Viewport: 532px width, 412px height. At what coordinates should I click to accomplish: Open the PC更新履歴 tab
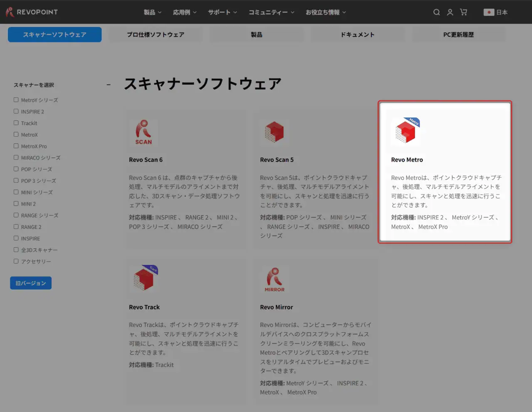click(x=458, y=34)
